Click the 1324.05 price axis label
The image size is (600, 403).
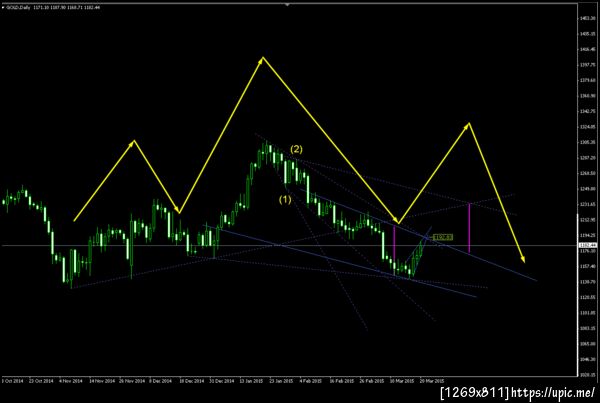(587, 127)
